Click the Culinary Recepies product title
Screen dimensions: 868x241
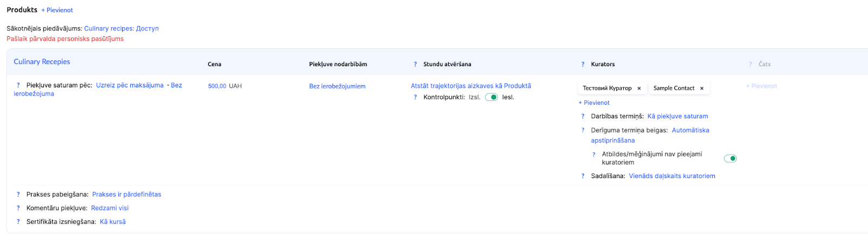(42, 62)
